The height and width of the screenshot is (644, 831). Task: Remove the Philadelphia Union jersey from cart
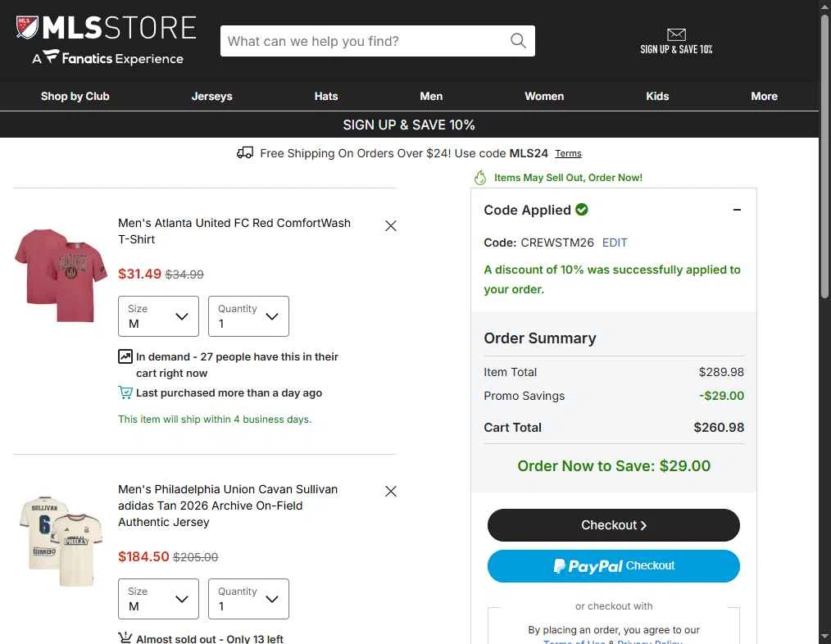click(391, 492)
